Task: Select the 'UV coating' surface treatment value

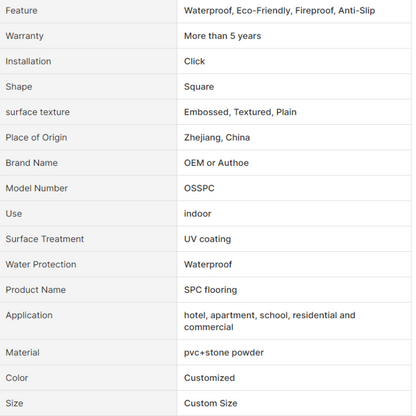Action: (x=207, y=239)
